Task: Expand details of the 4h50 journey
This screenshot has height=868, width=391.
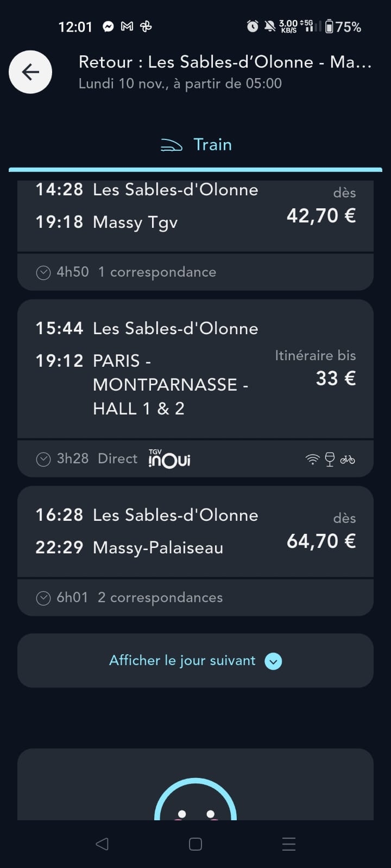Action: (x=43, y=272)
